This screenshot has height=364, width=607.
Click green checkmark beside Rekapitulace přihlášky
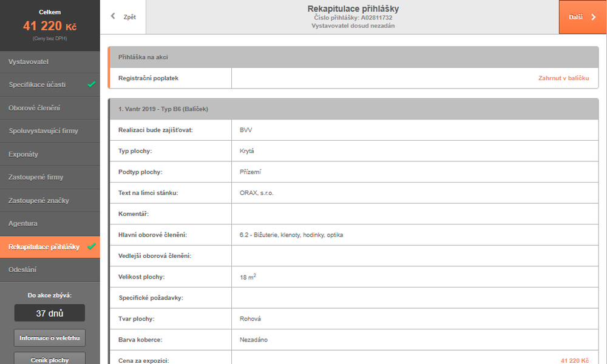click(x=92, y=246)
